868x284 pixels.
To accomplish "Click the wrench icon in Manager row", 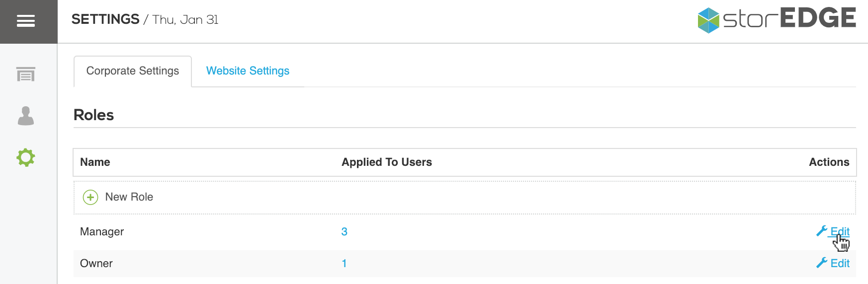I will click(x=822, y=231).
